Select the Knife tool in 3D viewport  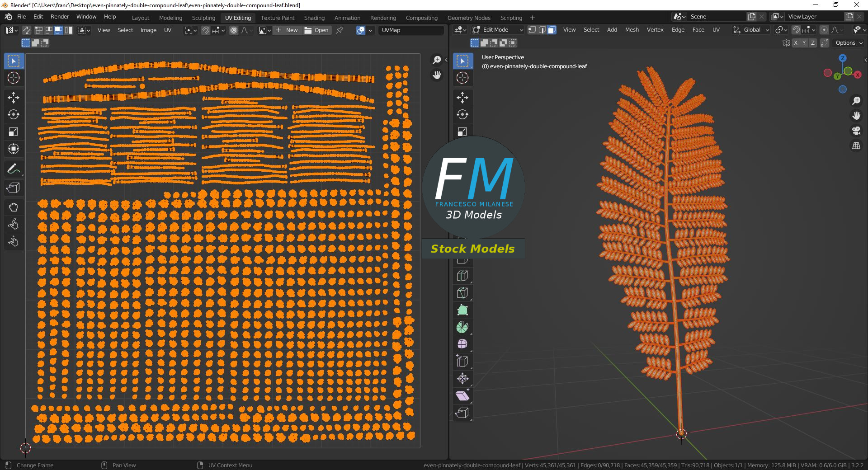(x=462, y=293)
